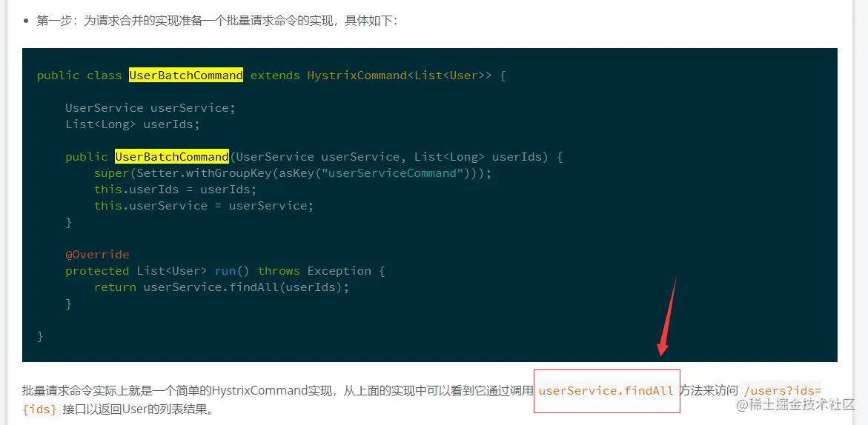Screen dimensions: 868x425
Task: Select highlighted UserBatchCommand in the constructor line
Action: 172,156
